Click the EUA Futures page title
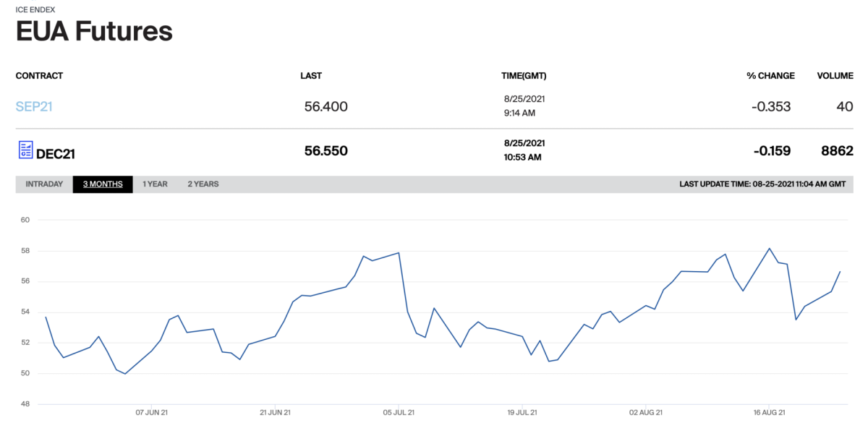Screen dimensions: 868x423 point(94,31)
